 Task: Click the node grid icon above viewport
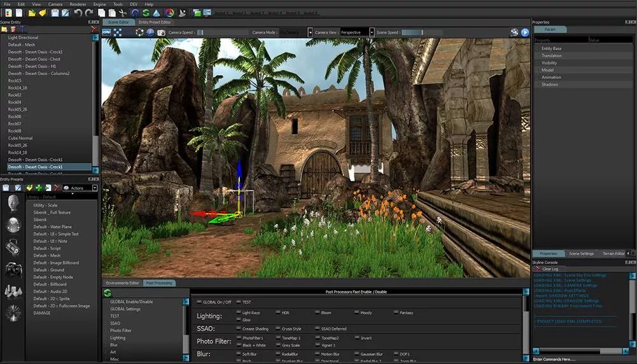tap(117, 32)
